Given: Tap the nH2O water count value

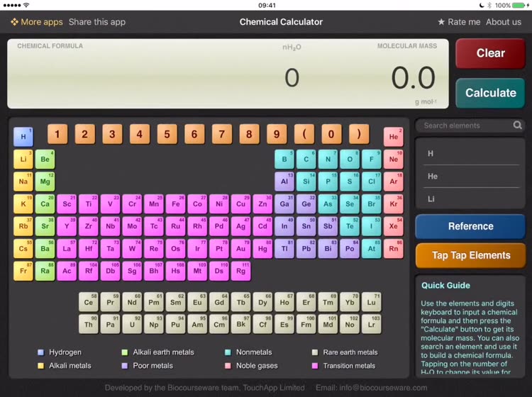Looking at the screenshot, I should [292, 78].
